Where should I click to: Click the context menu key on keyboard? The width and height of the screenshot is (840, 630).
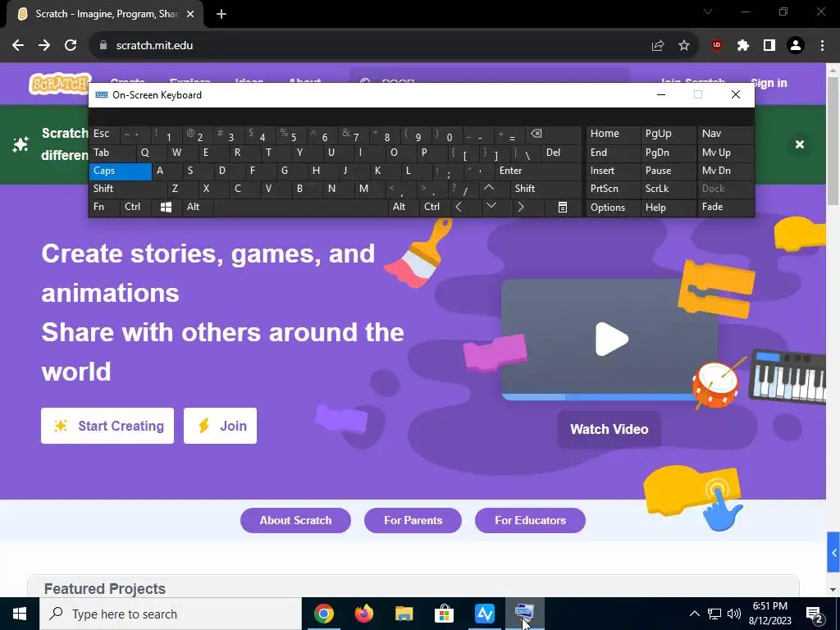click(x=563, y=208)
